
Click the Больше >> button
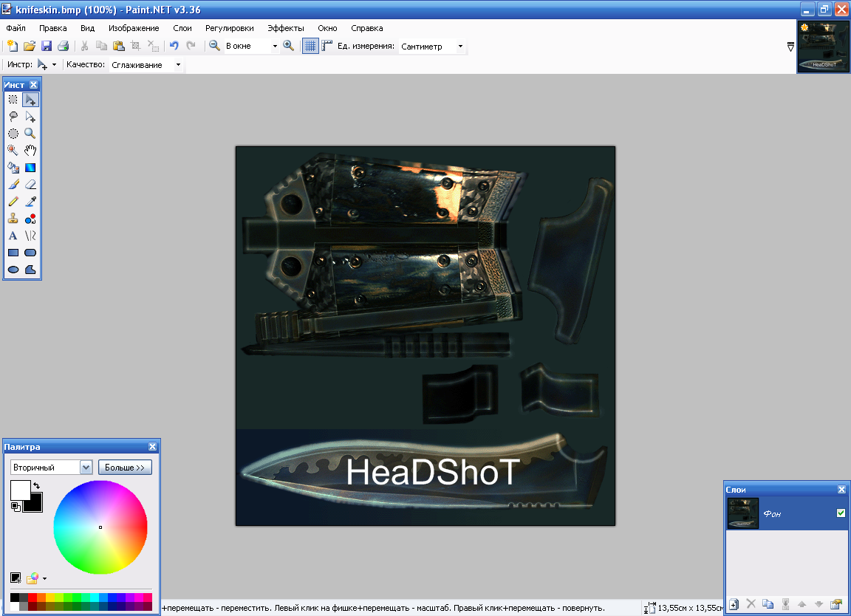(125, 468)
